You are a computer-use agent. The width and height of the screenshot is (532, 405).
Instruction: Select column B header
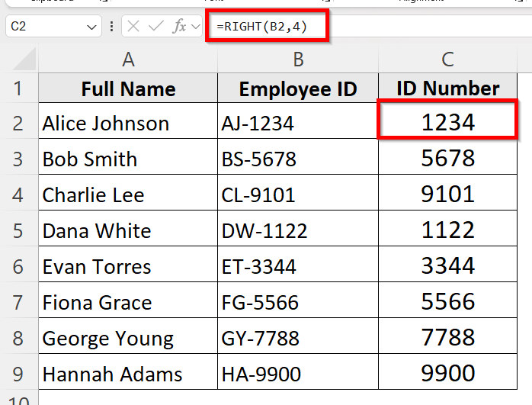pyautogui.click(x=298, y=59)
